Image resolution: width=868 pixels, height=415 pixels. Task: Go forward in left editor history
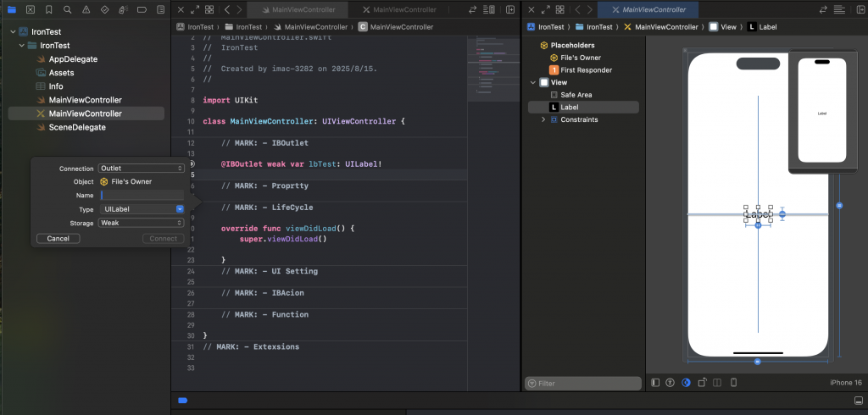[x=239, y=9]
